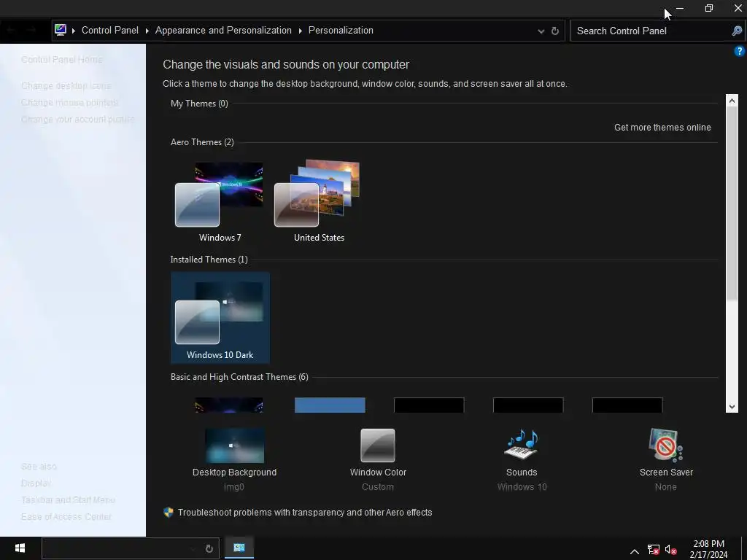Select the United States theme
747x560 pixels.
320,203
